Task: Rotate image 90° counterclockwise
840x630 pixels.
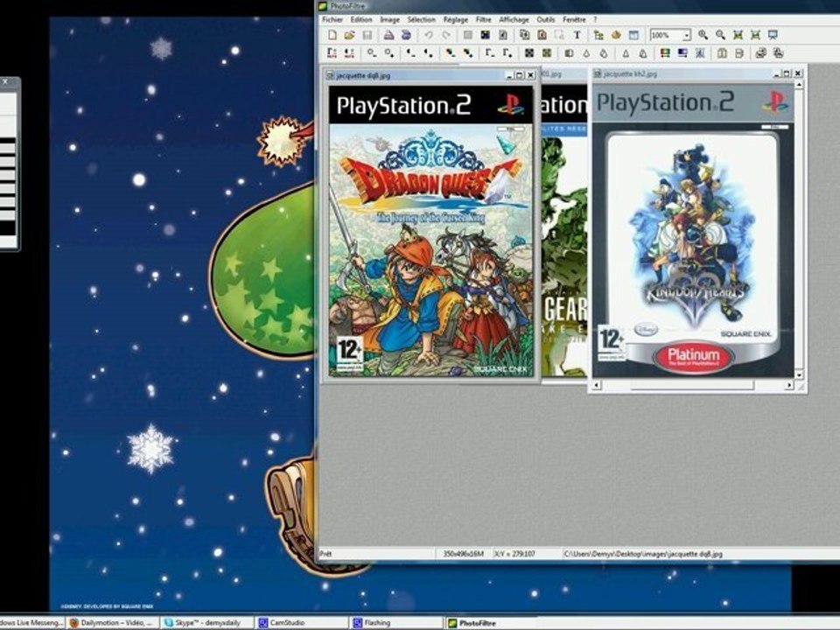Action: [760, 53]
